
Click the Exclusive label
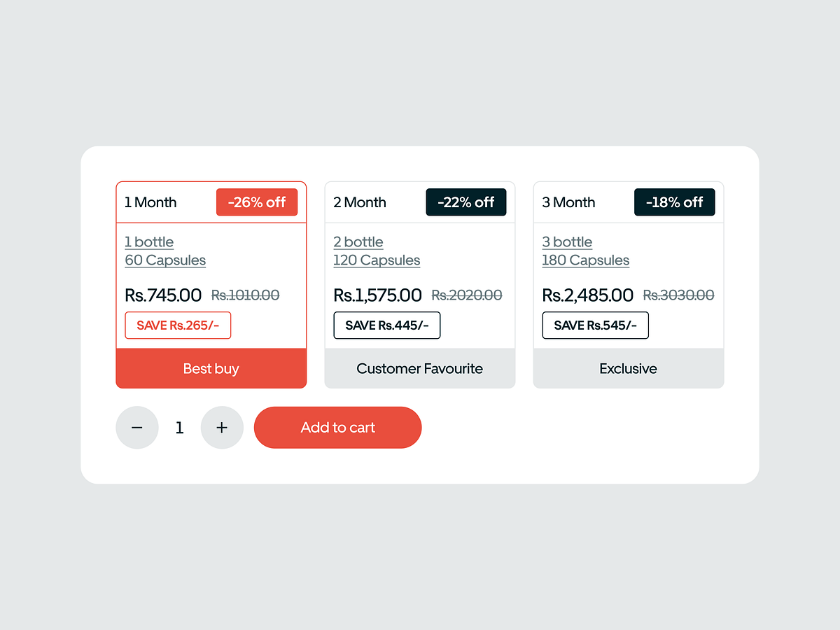point(628,368)
